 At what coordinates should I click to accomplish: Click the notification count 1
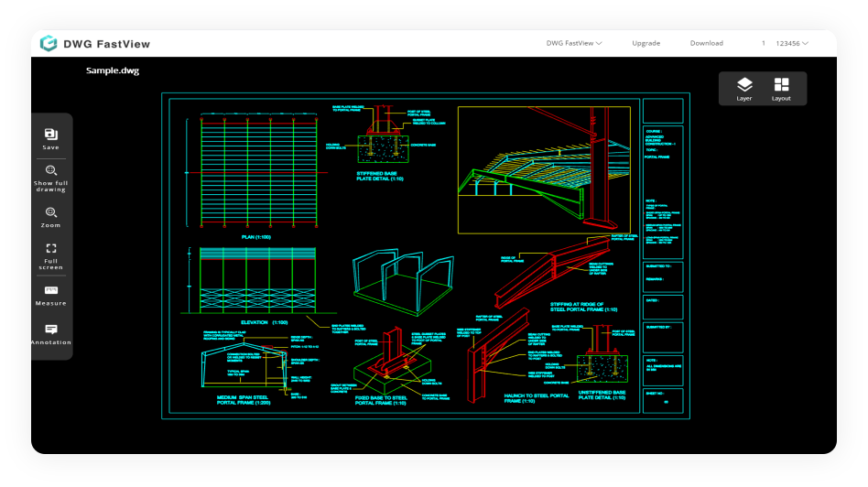(764, 43)
